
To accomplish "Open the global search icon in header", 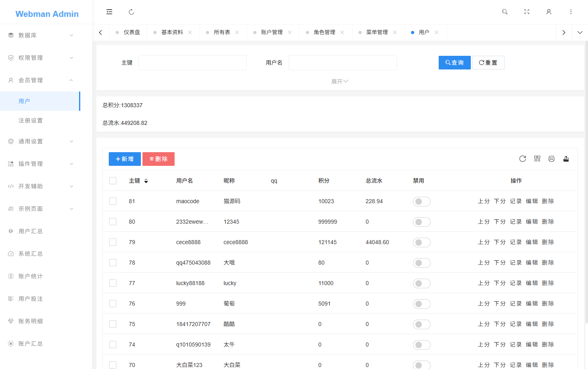I will click(505, 12).
